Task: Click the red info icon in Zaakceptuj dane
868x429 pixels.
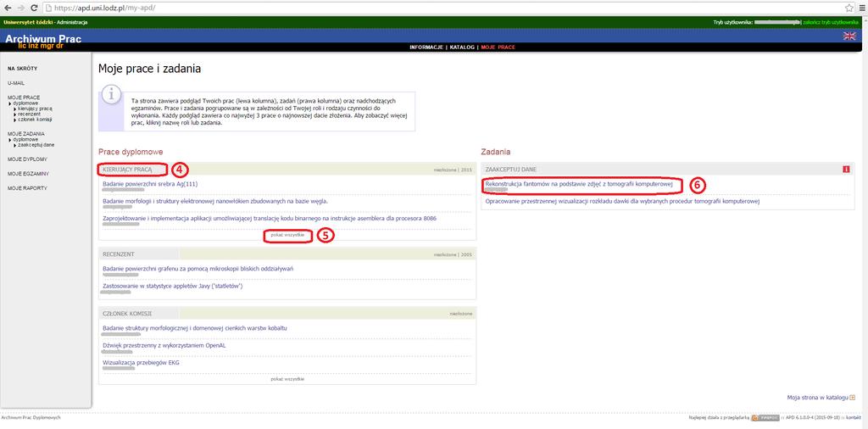Action: [x=846, y=170]
